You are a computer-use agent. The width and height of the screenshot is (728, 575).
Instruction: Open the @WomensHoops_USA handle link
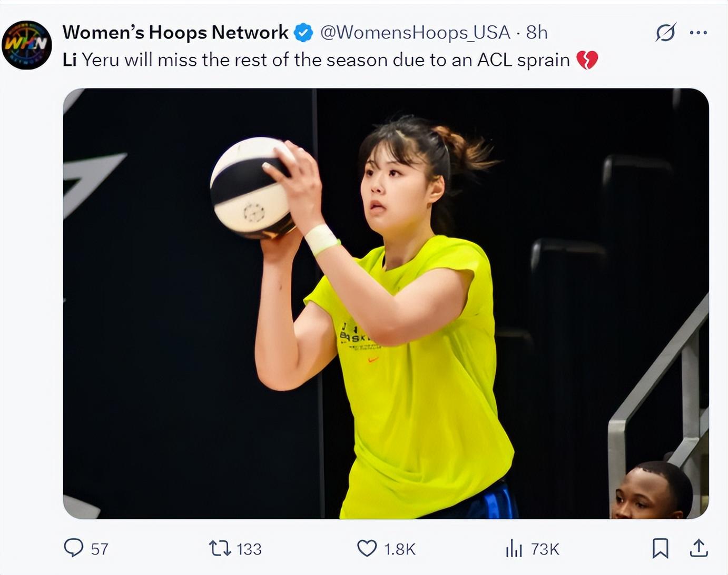(x=415, y=33)
